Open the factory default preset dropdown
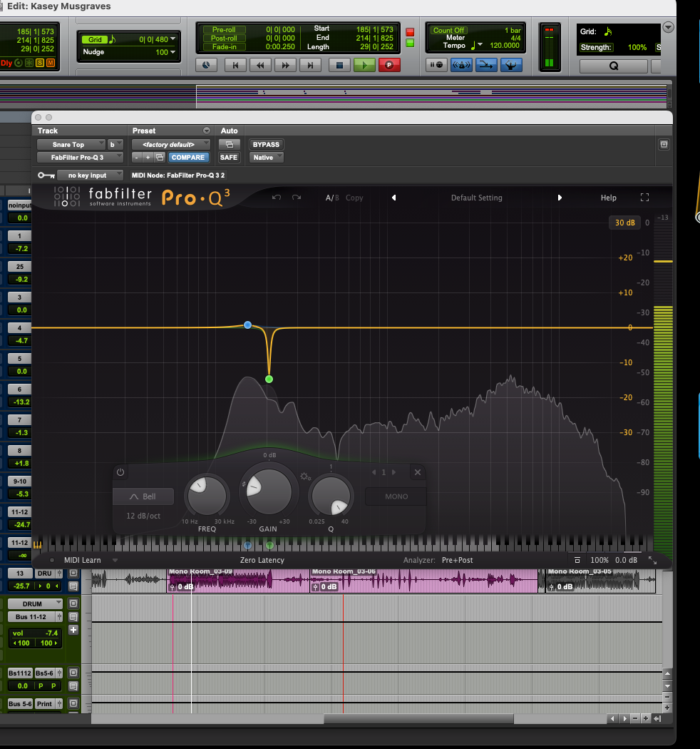700x749 pixels. [x=171, y=144]
